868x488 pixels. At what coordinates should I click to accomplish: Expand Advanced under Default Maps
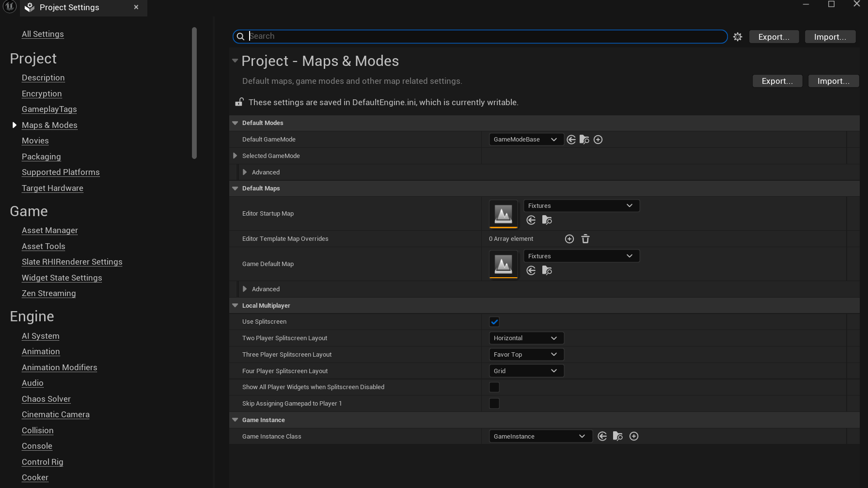pyautogui.click(x=245, y=289)
